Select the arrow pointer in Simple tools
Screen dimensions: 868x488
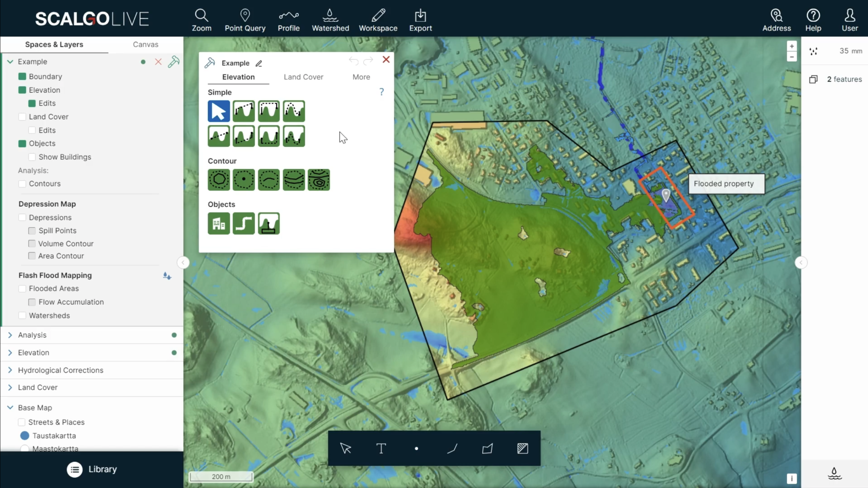click(219, 111)
